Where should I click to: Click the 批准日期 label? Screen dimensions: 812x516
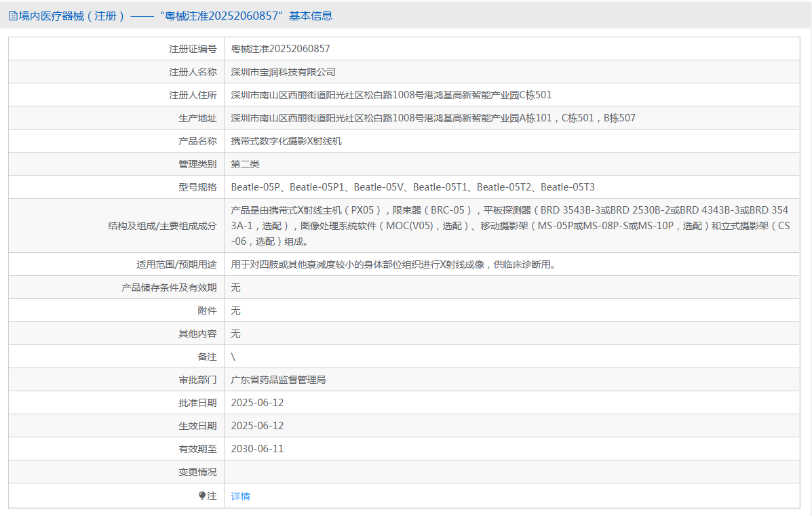(198, 403)
